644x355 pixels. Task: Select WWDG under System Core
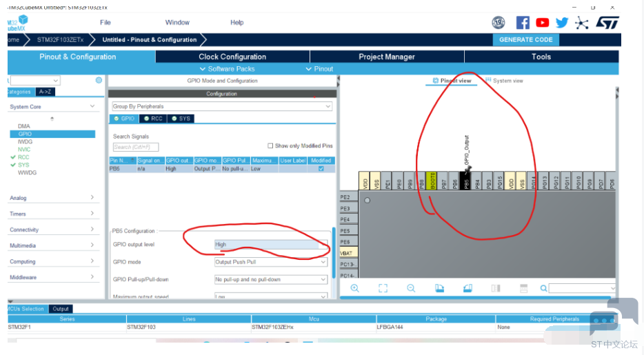[27, 173]
